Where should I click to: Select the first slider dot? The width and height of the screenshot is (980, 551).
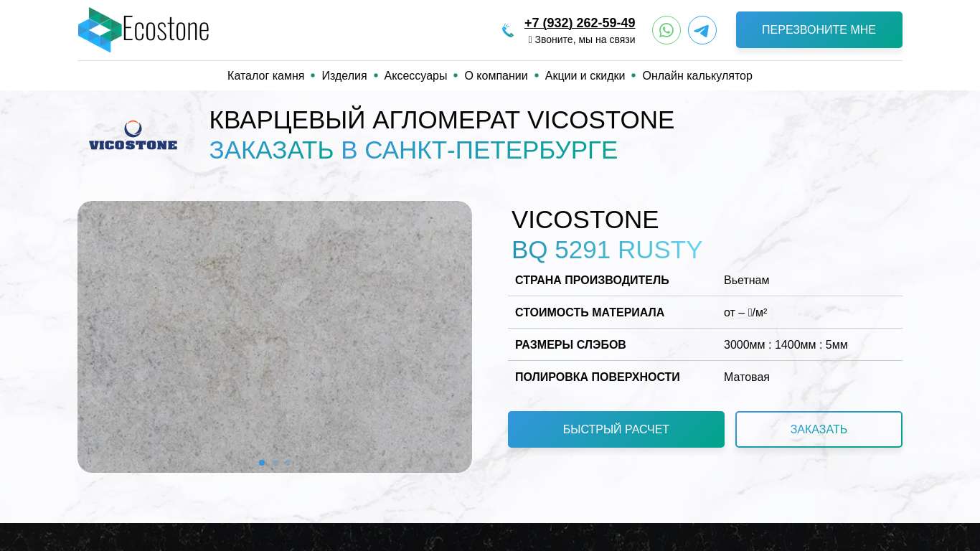(262, 463)
